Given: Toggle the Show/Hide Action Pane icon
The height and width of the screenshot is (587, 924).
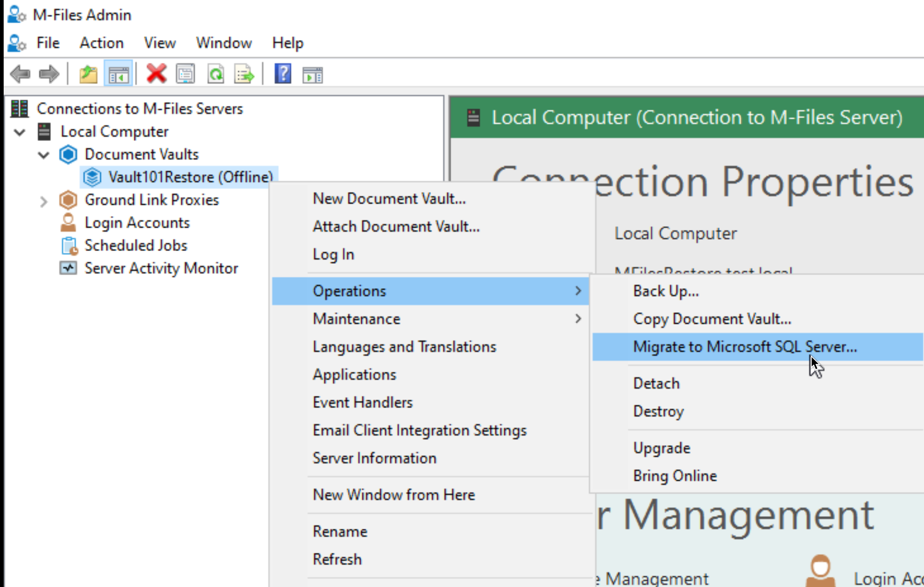Looking at the screenshot, I should 312,75.
